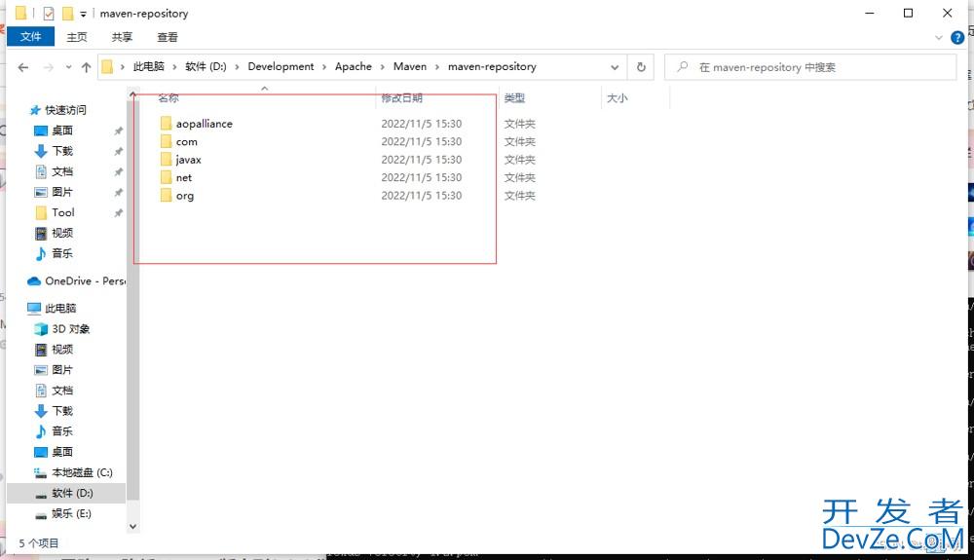Image resolution: width=974 pixels, height=560 pixels.
Task: Click the navigation pane scrollbar up arrow
Action: tap(132, 95)
